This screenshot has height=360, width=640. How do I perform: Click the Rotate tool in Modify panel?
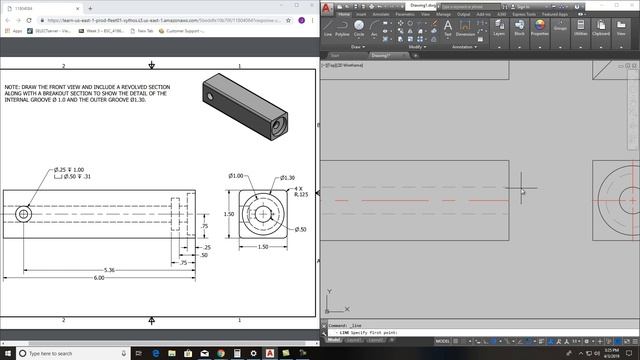coord(410,23)
